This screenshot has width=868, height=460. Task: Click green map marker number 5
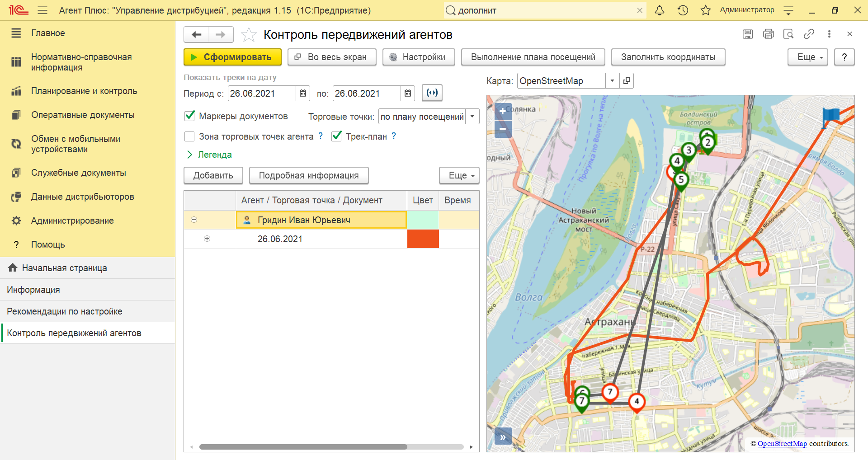(681, 180)
